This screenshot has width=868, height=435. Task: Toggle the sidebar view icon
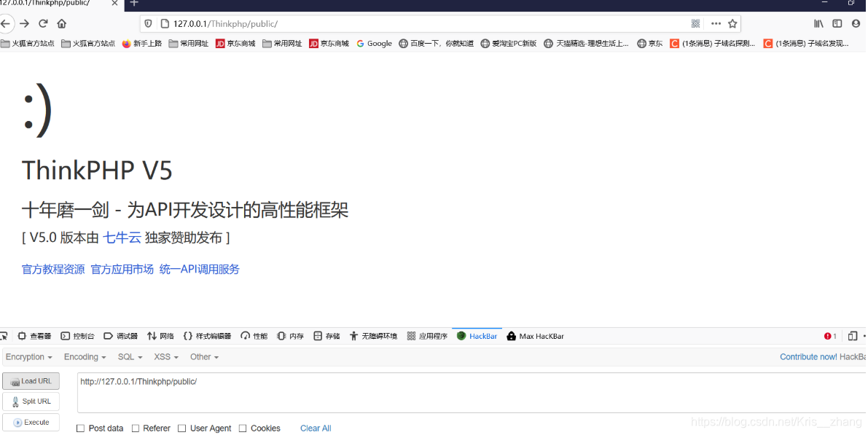tap(837, 24)
